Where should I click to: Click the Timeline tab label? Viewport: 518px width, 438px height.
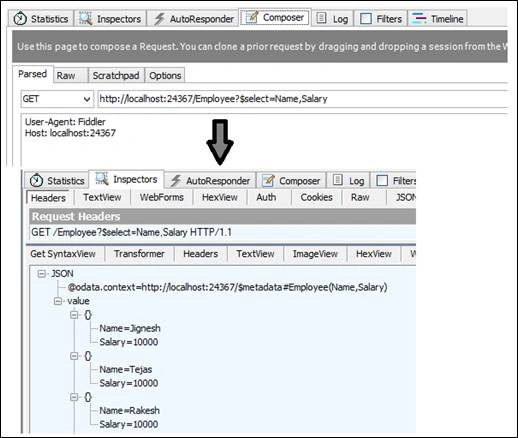point(447,19)
